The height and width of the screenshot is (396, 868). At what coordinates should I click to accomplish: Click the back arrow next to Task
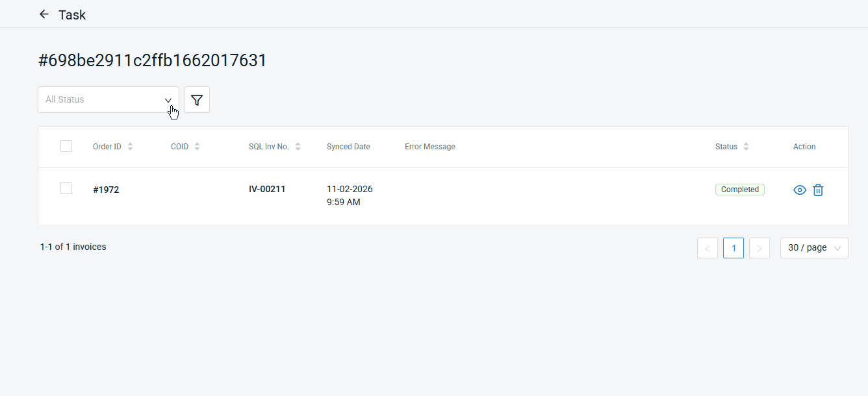(x=44, y=14)
